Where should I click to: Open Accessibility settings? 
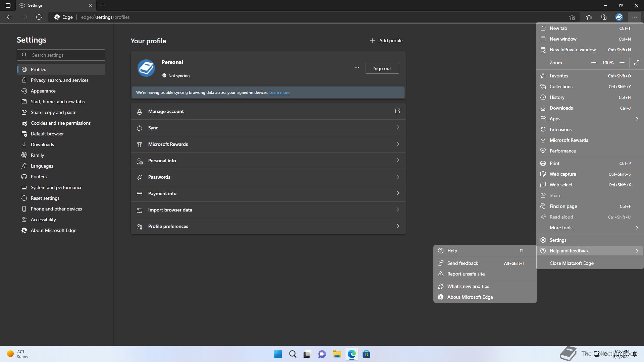coord(61,220)
